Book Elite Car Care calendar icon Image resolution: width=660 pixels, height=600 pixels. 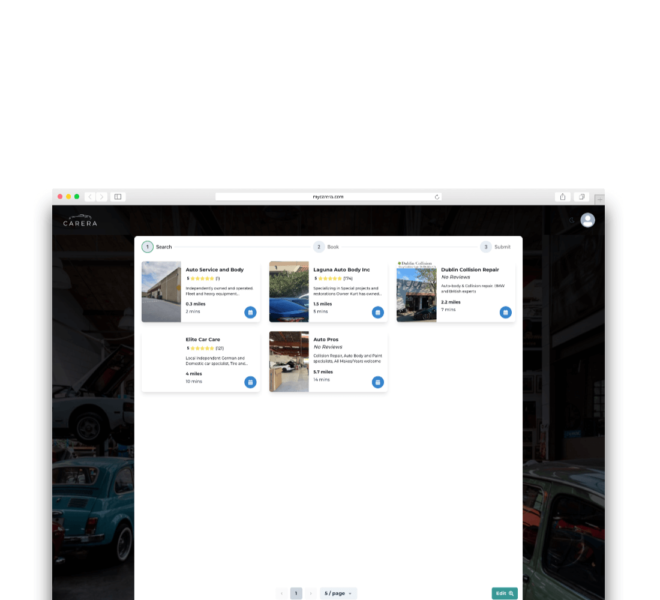coord(250,382)
